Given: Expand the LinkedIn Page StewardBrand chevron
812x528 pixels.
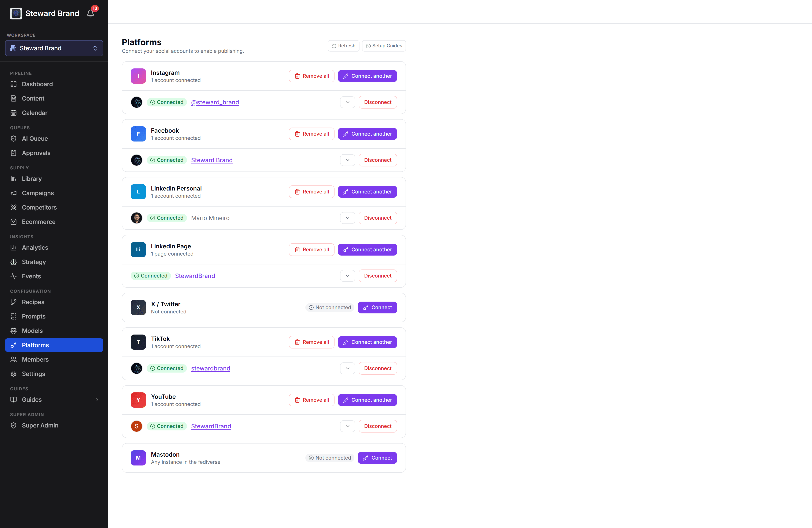Looking at the screenshot, I should (347, 276).
